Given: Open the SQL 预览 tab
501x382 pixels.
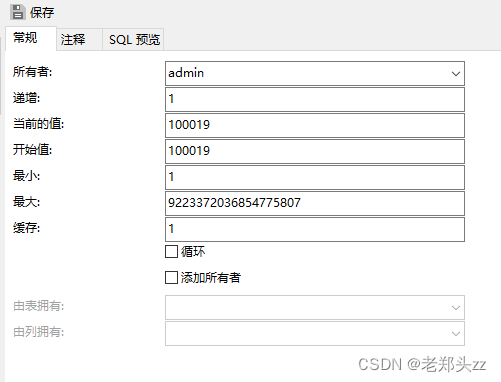Looking at the screenshot, I should 133,39.
